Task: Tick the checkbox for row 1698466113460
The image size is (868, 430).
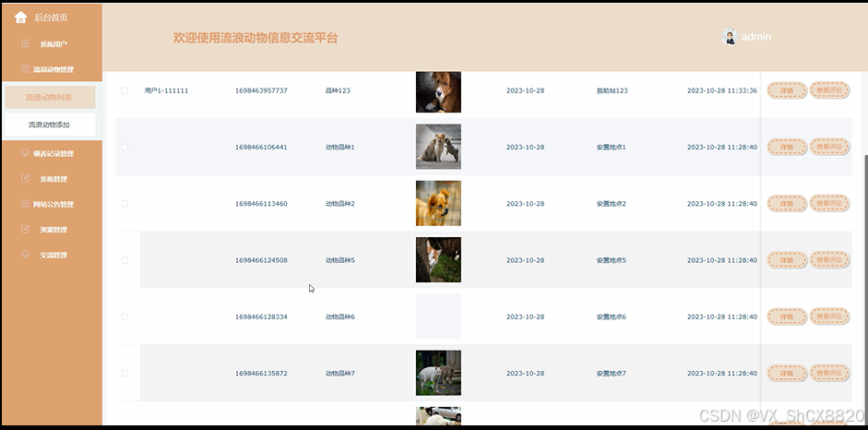Action: [125, 204]
